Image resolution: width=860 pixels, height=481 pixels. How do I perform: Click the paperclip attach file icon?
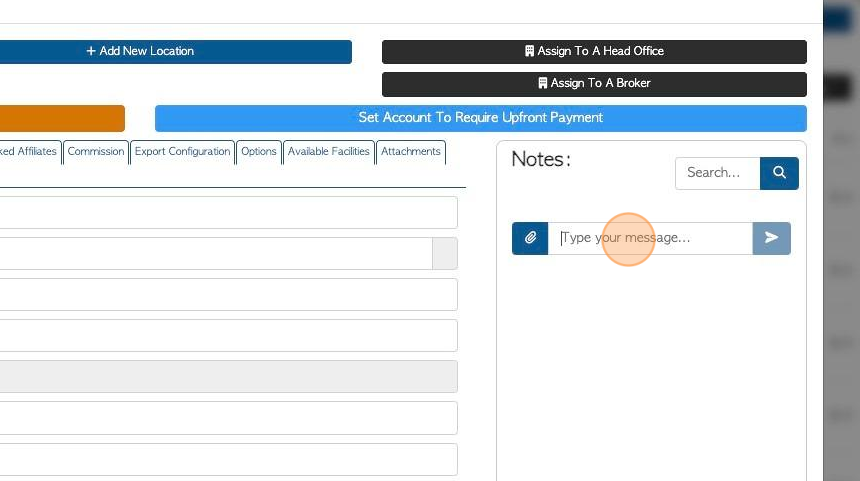(530, 238)
